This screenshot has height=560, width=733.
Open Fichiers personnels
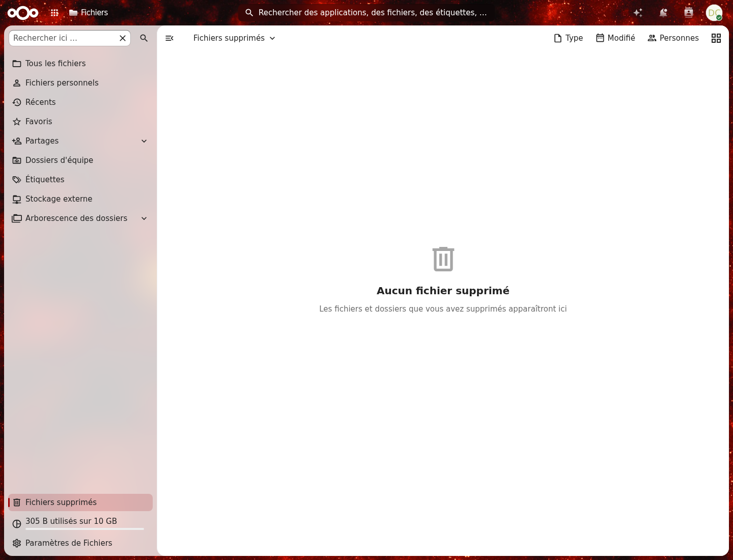click(80, 83)
